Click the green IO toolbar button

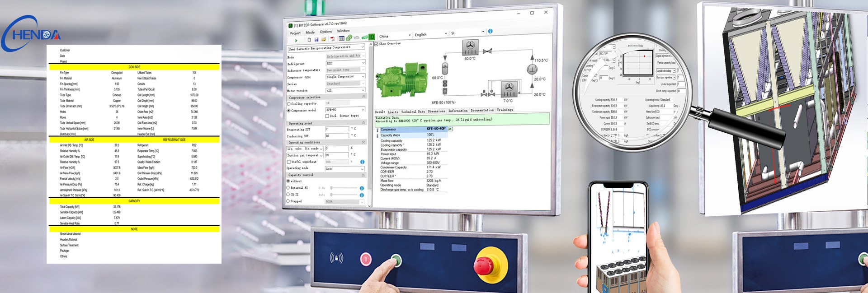point(372,37)
